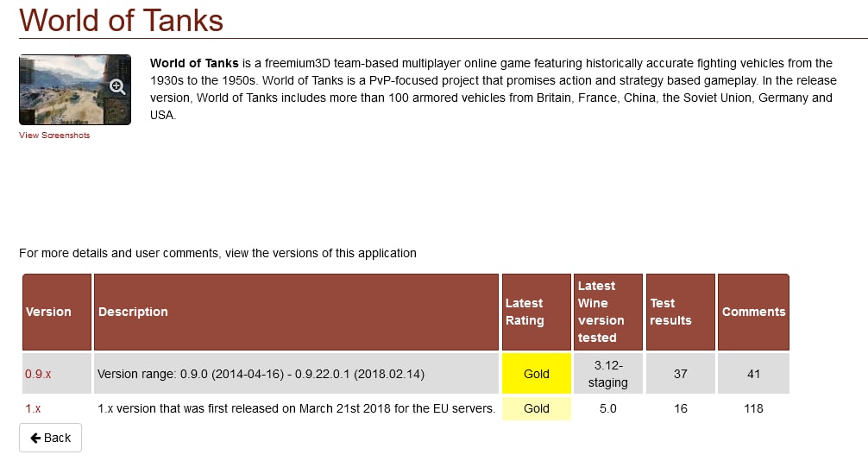Viewport: 868px width, 461px height.
Task: Click the World of Tanks page title
Action: (x=122, y=21)
